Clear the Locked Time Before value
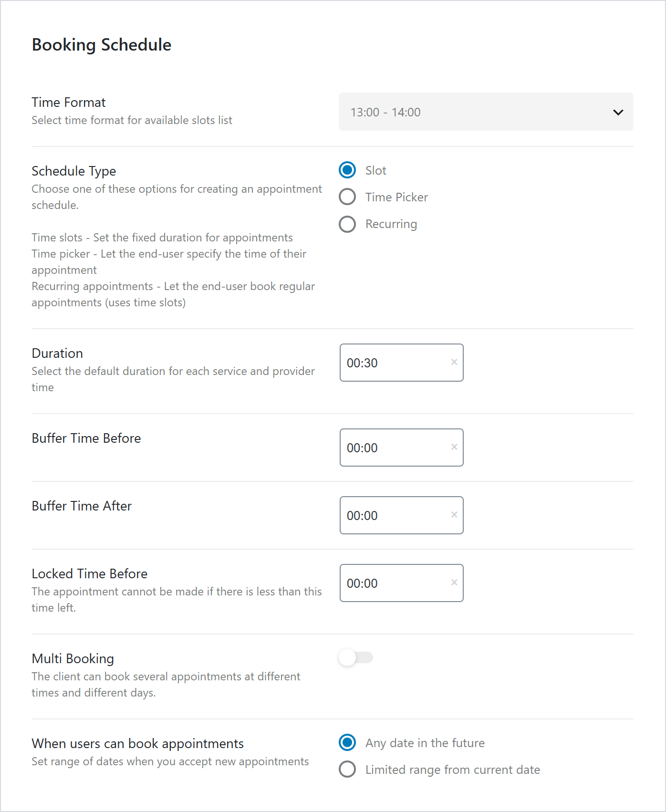Screen dimensions: 666x812 (x=454, y=583)
